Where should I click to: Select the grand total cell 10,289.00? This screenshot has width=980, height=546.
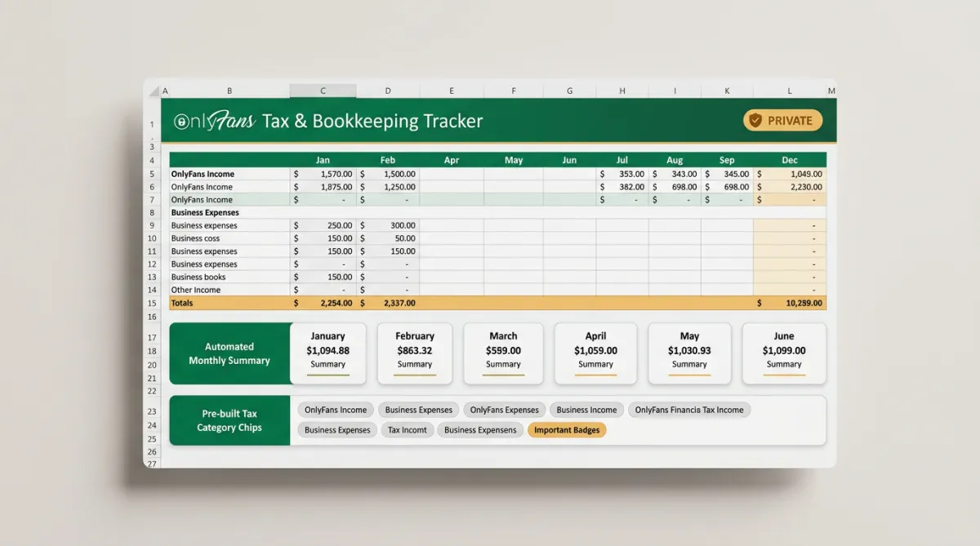pos(790,303)
